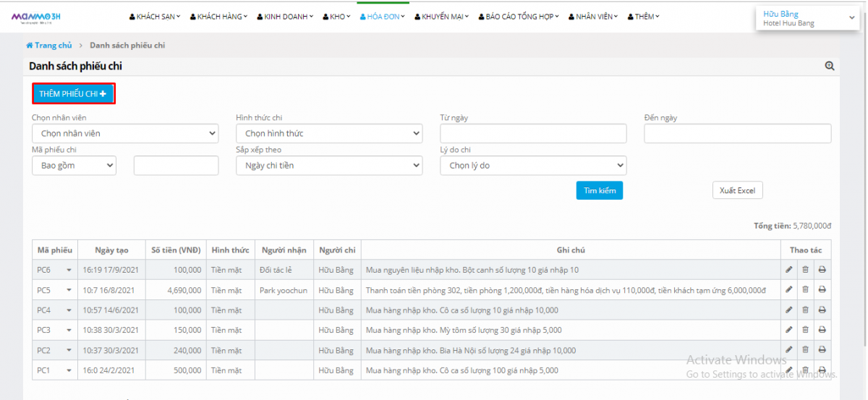Click the THÊM PHIẾU CHI button
The image size is (868, 400).
click(73, 94)
